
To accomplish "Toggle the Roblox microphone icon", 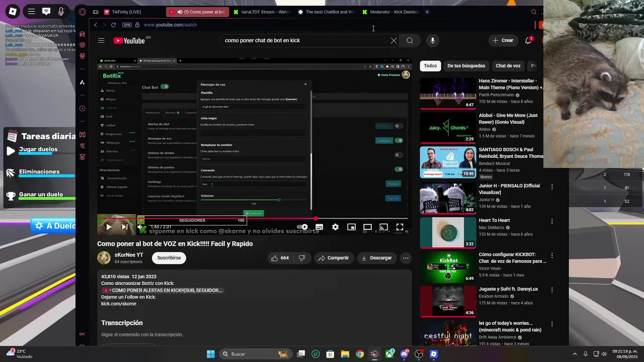I will coord(61,11).
